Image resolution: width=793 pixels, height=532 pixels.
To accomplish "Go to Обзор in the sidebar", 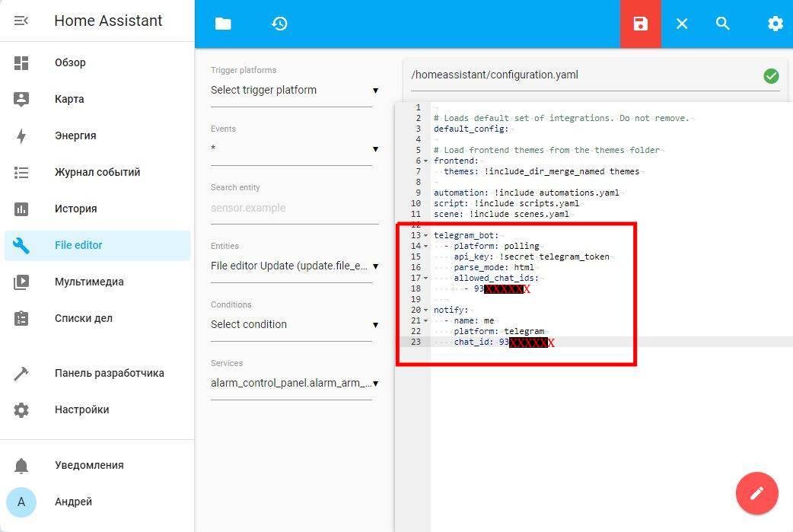I will pos(70,62).
